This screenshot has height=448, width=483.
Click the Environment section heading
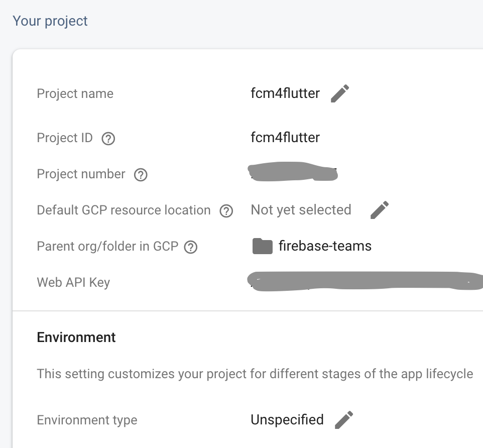click(x=76, y=337)
